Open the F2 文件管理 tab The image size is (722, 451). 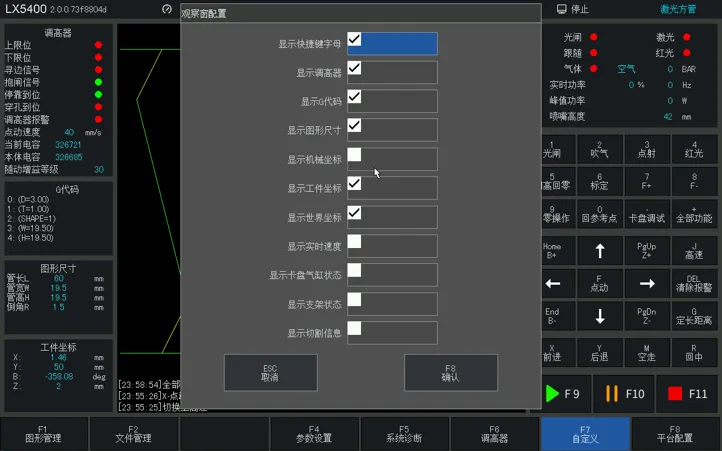[x=134, y=434]
